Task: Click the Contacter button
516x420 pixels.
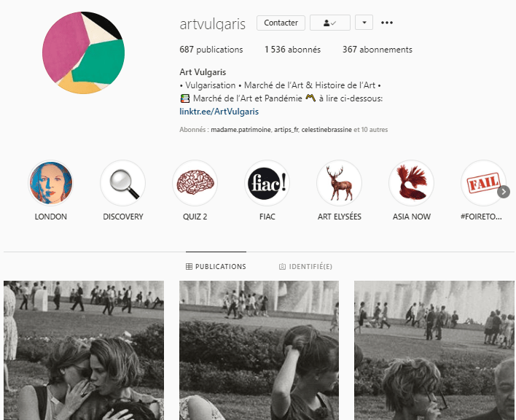Action: click(281, 23)
